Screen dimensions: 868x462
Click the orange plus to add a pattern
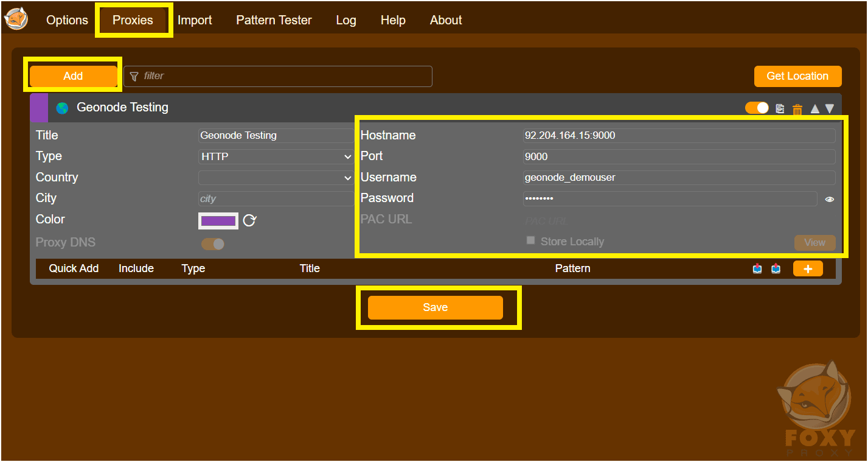(808, 268)
